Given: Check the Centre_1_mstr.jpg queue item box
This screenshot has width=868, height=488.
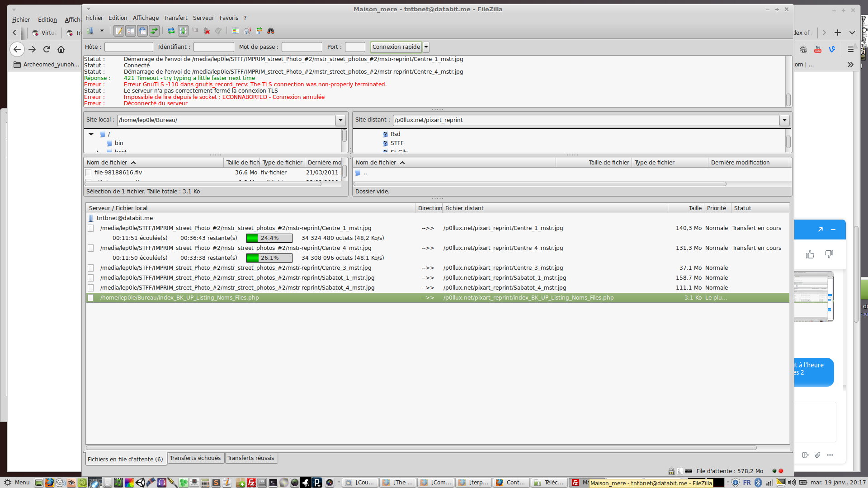Looking at the screenshot, I should tap(91, 228).
